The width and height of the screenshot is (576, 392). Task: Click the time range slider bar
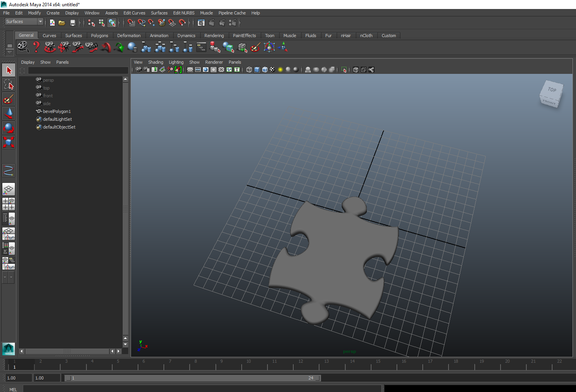pyautogui.click(x=192, y=378)
